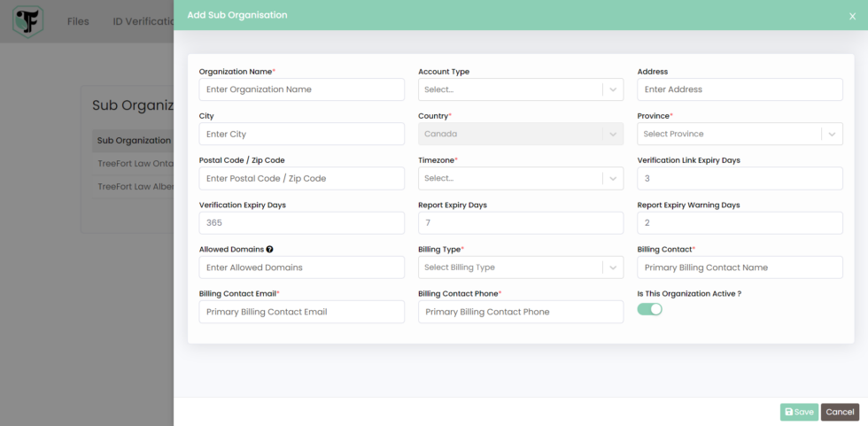Click the Cancel button
The width and height of the screenshot is (868, 426).
[840, 412]
